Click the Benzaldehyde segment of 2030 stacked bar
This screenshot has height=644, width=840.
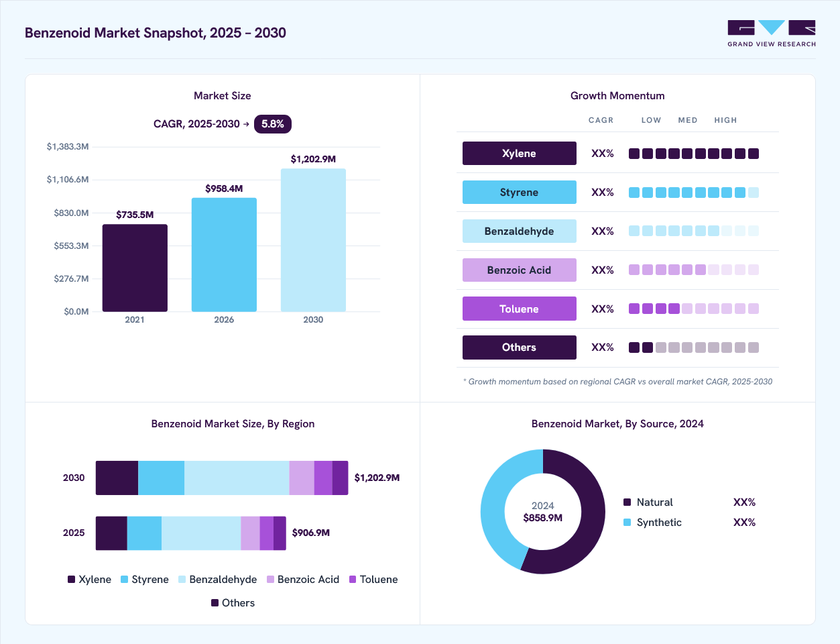pyautogui.click(x=237, y=478)
